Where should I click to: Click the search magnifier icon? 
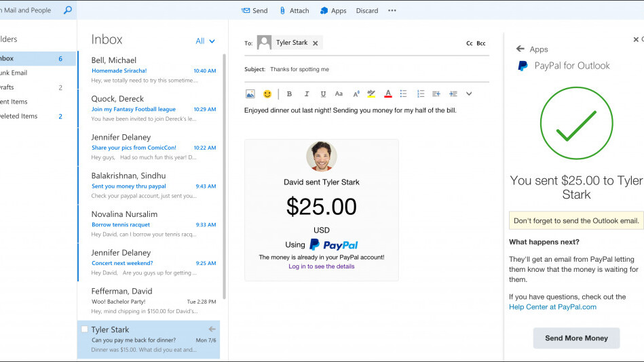coord(67,10)
